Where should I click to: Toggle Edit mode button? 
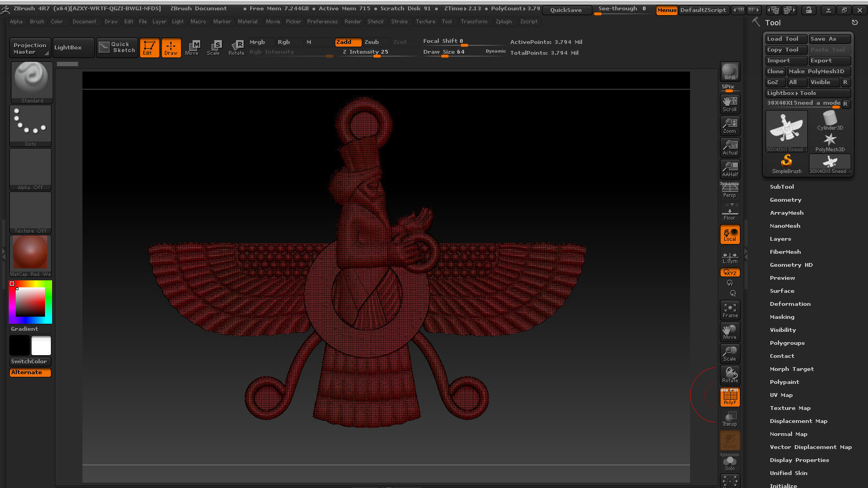149,47
